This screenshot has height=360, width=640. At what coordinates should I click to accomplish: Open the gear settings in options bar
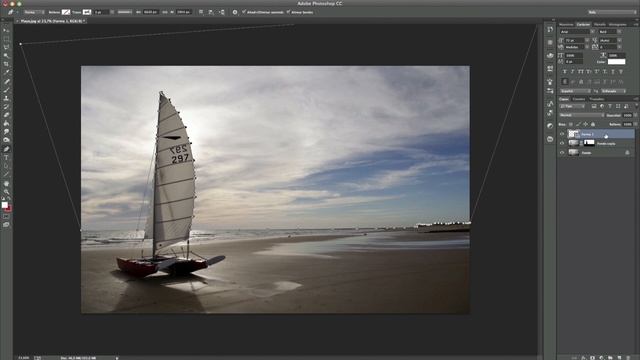[235, 12]
